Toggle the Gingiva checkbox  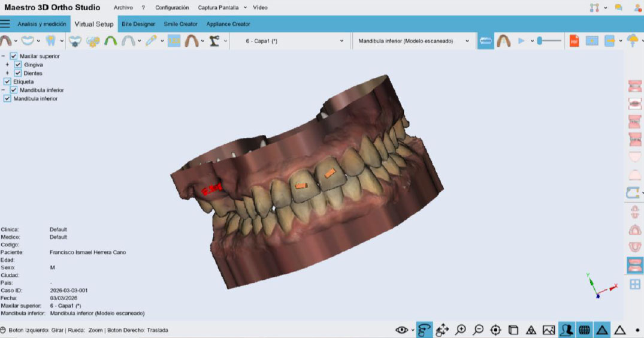pyautogui.click(x=17, y=65)
